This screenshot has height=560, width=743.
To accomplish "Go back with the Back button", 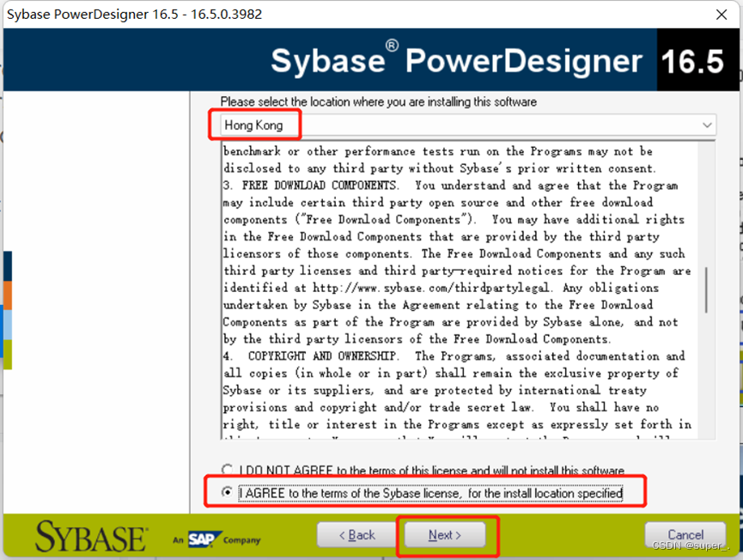I will coord(357,535).
